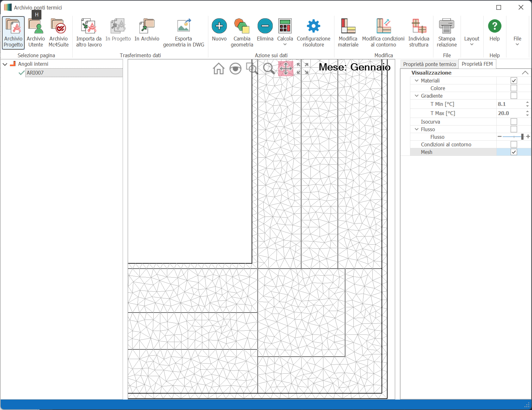Open Archivio Mc4Suite page
Viewport: 532px width, 410px height.
point(58,33)
